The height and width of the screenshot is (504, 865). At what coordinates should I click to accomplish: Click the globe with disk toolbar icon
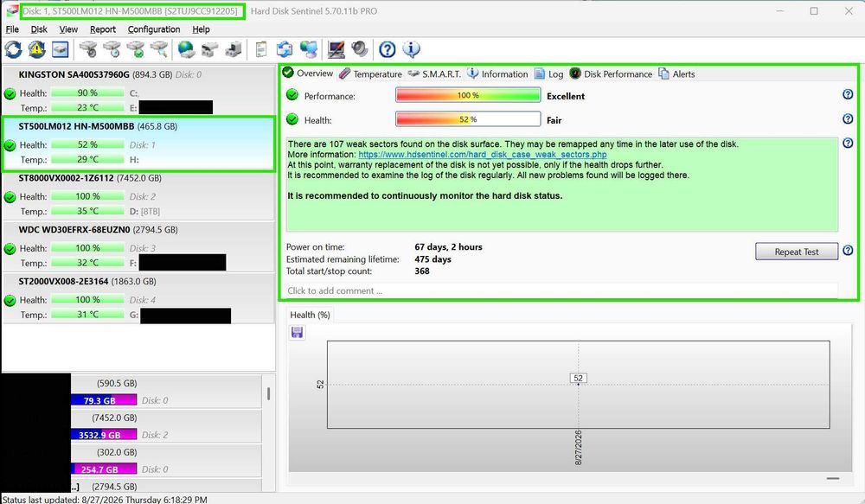(x=186, y=49)
